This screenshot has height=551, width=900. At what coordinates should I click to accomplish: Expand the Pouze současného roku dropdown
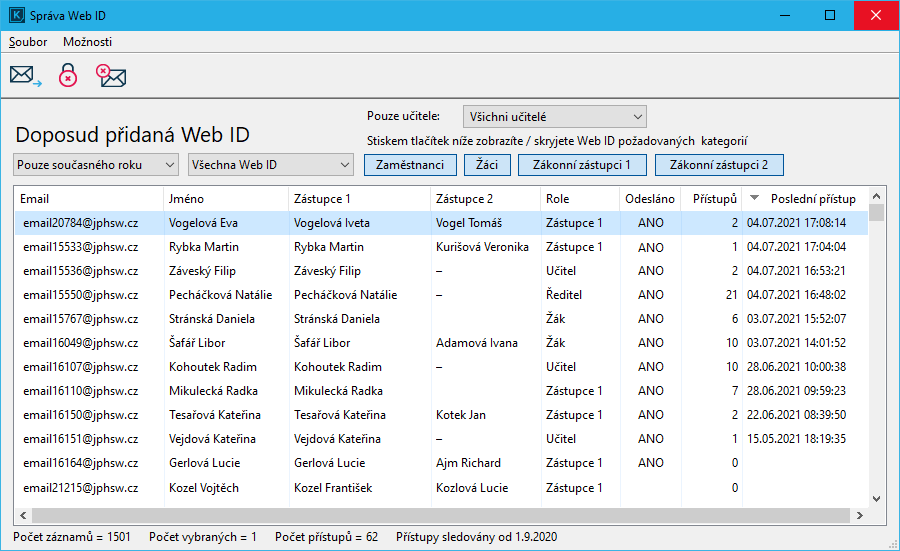click(97, 164)
